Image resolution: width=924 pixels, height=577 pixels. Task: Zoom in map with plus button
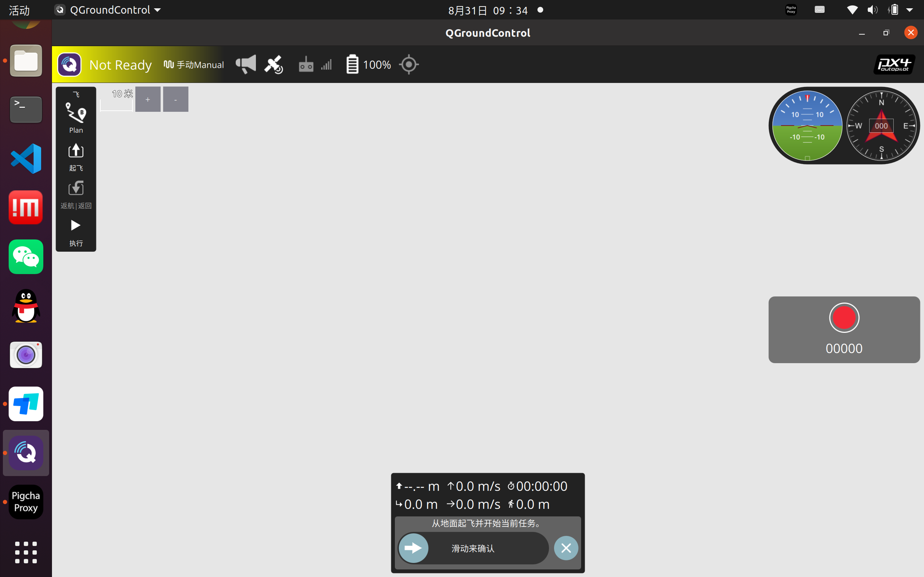(x=148, y=99)
